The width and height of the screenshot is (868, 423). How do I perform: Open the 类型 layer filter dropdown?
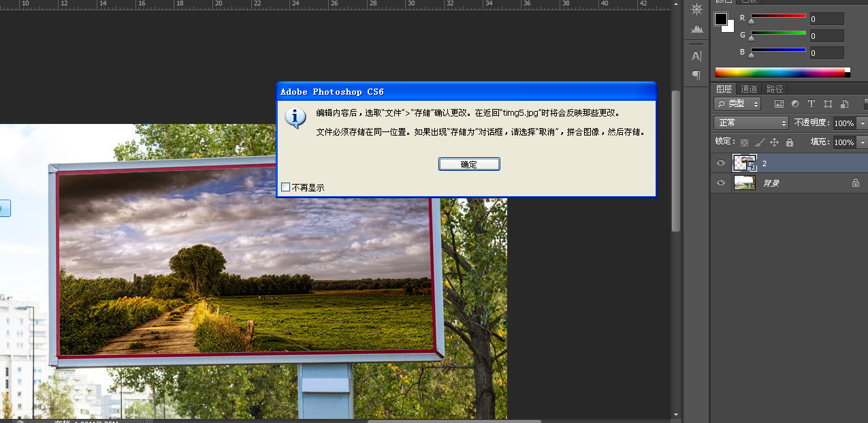point(737,104)
